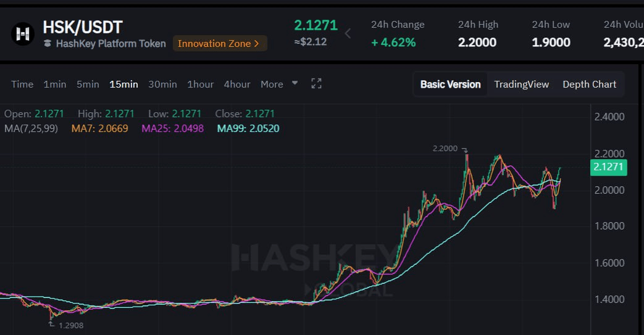This screenshot has height=335, width=644.
Task: Select the Time chart view
Action: pos(22,84)
